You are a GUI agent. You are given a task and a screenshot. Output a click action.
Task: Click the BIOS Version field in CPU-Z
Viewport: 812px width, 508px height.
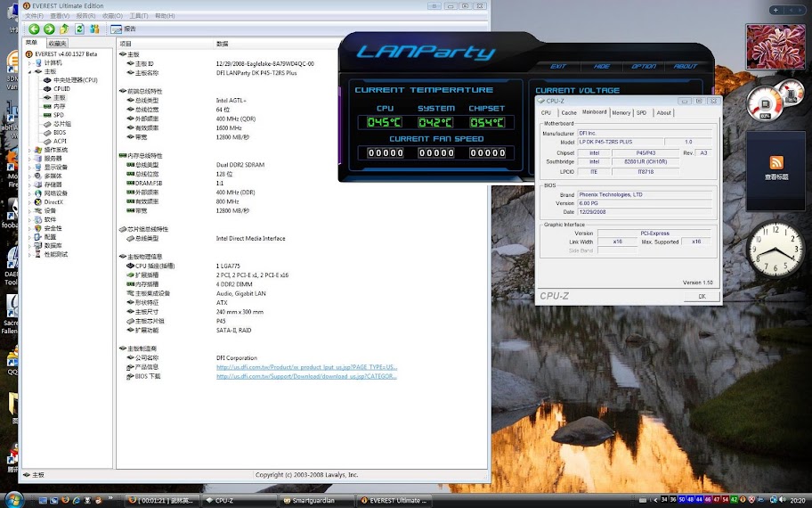(645, 203)
